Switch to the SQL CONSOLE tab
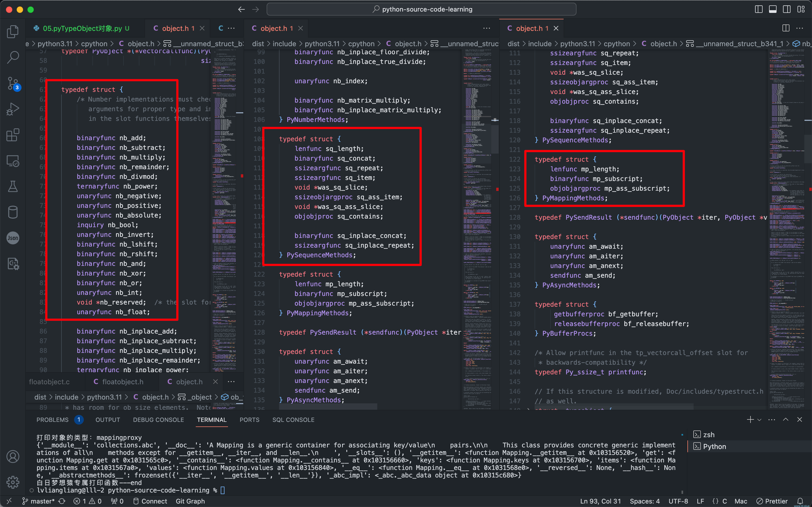The height and width of the screenshot is (507, 812). point(293,420)
